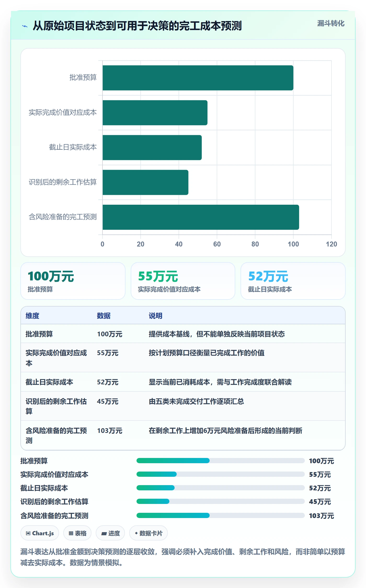Click the 识别后的剩余工作估算 chart bar

click(145, 182)
